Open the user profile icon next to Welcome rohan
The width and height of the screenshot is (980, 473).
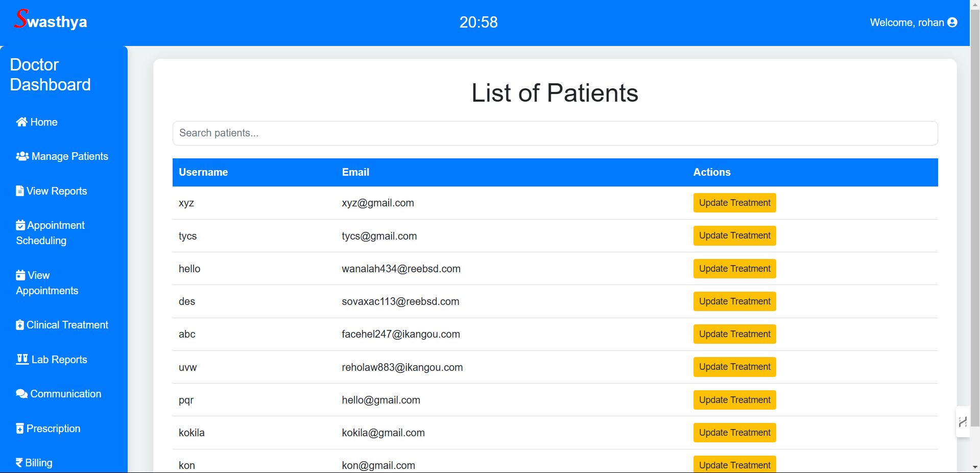point(953,22)
